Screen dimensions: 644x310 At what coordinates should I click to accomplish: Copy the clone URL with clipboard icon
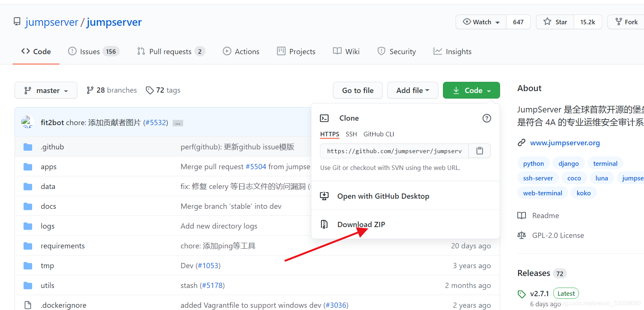[480, 151]
